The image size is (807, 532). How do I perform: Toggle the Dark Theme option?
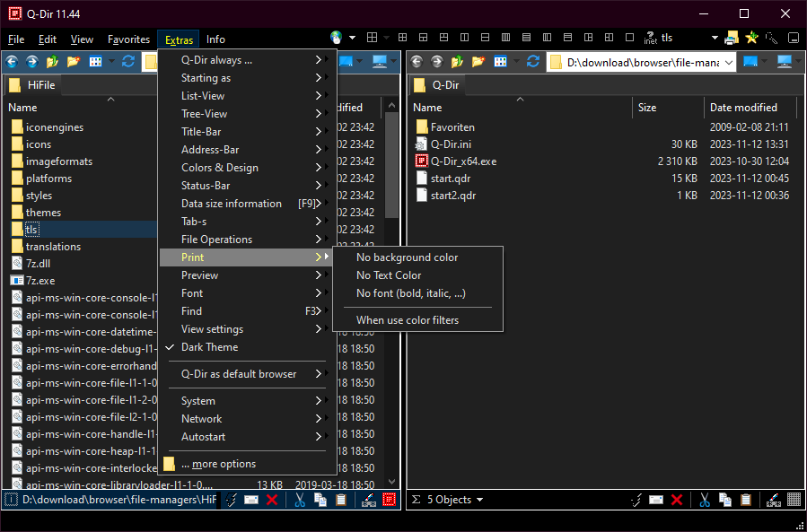click(x=210, y=347)
